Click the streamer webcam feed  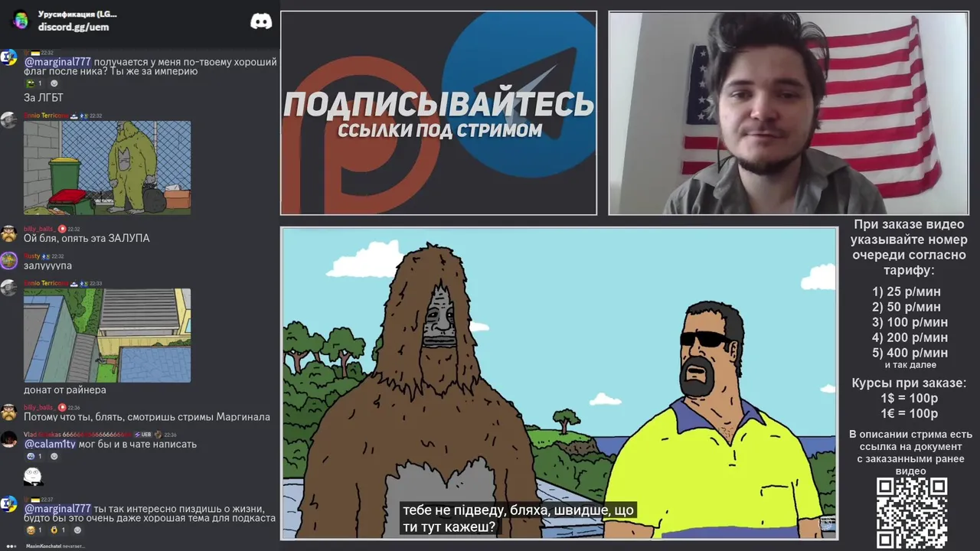(x=789, y=113)
